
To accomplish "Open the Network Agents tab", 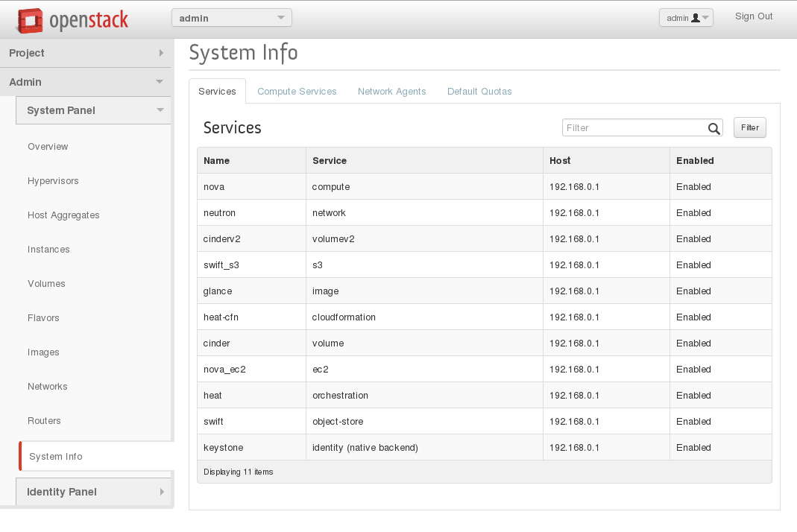I will (x=392, y=92).
